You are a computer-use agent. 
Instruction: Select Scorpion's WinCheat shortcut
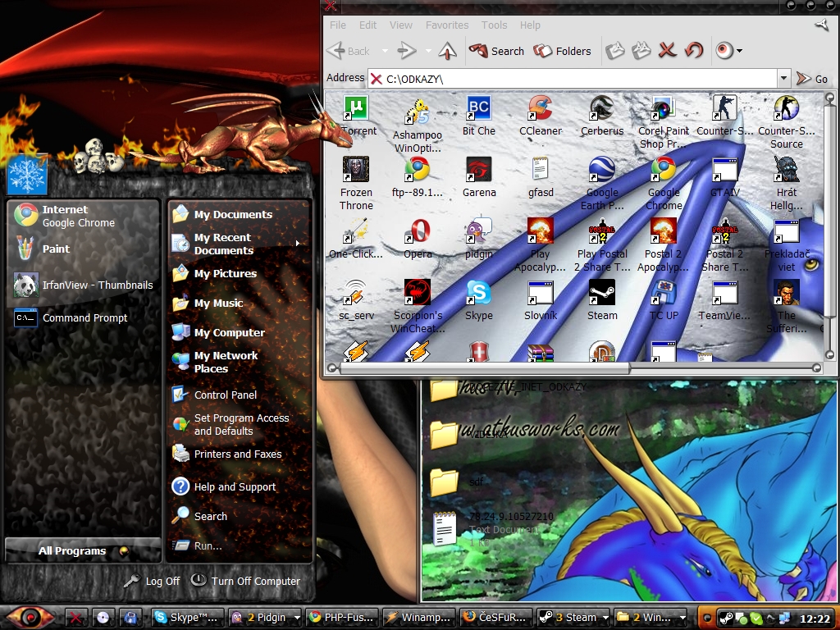418,293
